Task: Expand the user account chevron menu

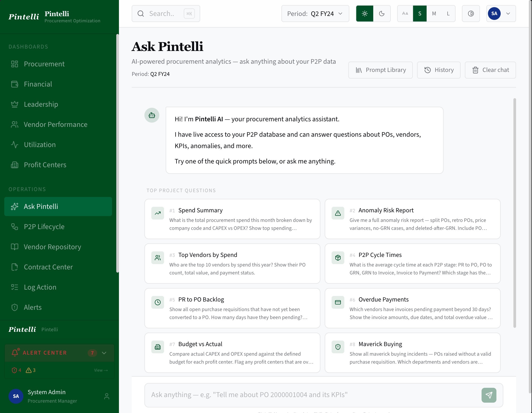Action: pyautogui.click(x=508, y=14)
